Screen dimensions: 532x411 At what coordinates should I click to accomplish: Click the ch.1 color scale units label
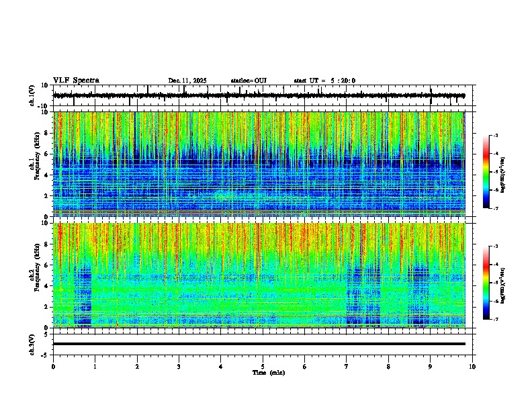coord(503,175)
